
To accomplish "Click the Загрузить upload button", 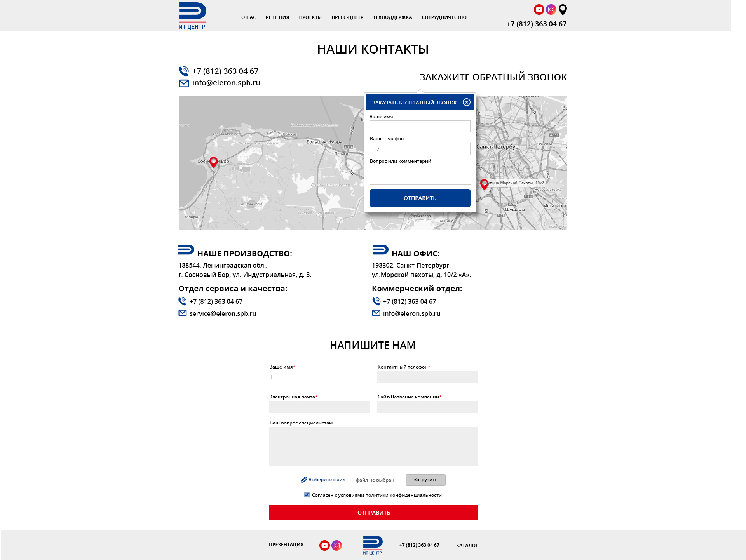I will click(425, 480).
